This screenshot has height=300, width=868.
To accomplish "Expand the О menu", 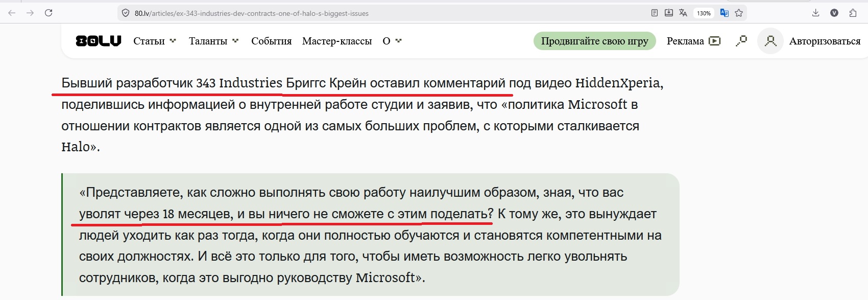I will point(392,41).
